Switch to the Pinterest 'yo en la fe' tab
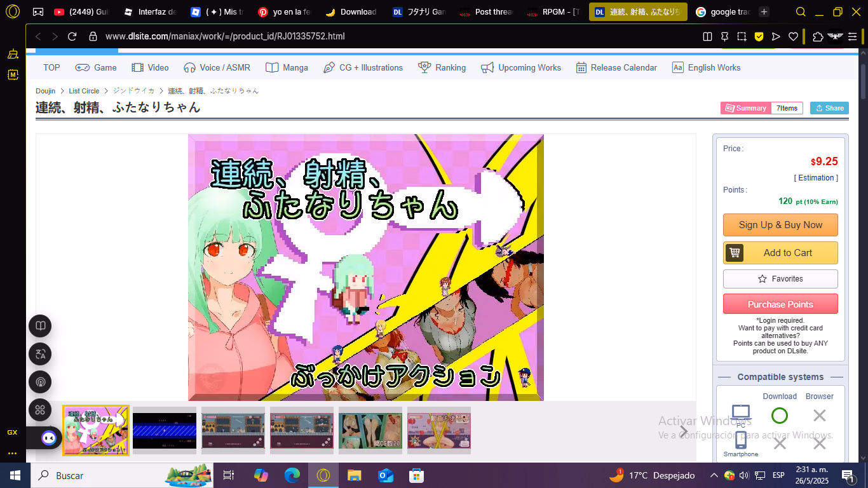Viewport: 868px width, 488px height. coord(285,11)
